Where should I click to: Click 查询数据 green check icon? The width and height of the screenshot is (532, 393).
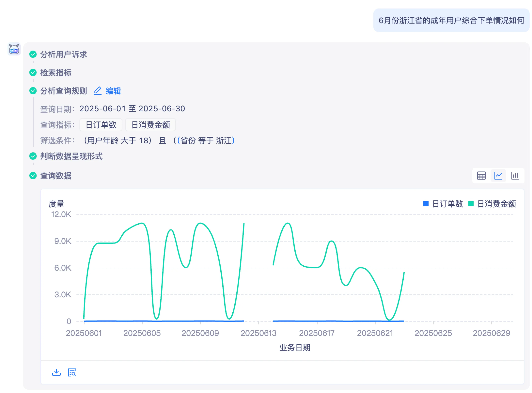point(33,176)
